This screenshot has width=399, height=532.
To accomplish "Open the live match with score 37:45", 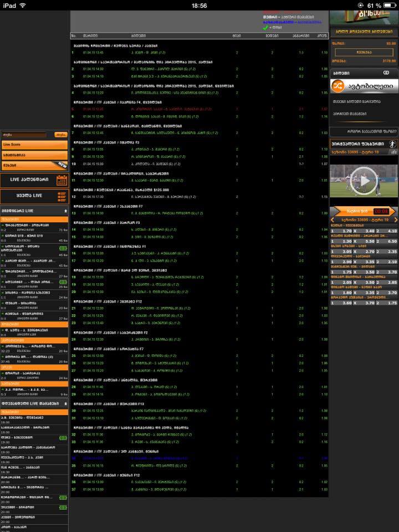I will point(34,359).
